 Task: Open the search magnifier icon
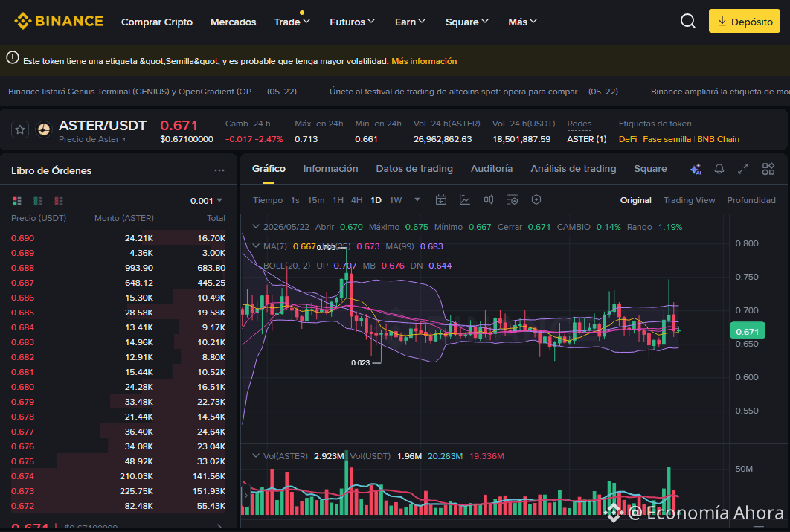click(688, 21)
